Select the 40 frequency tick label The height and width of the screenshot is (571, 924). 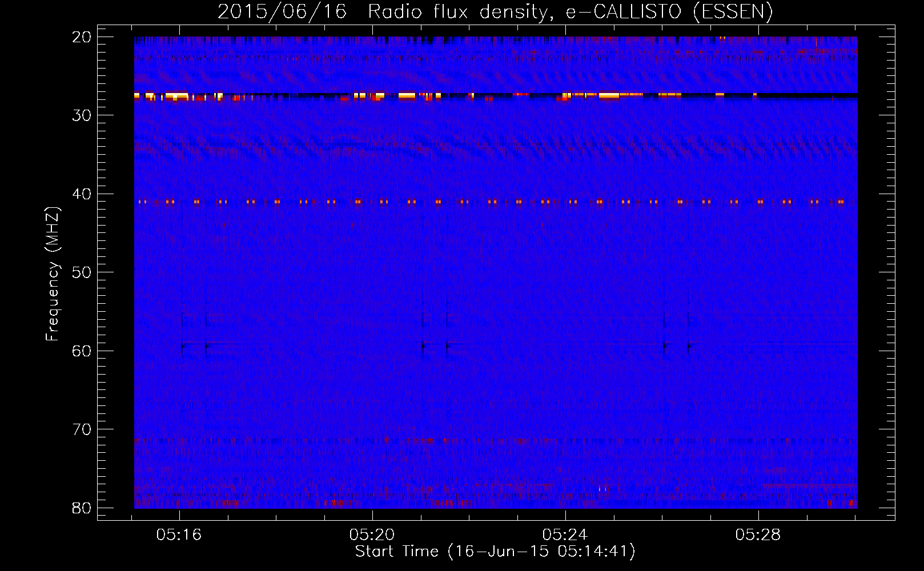click(x=82, y=194)
